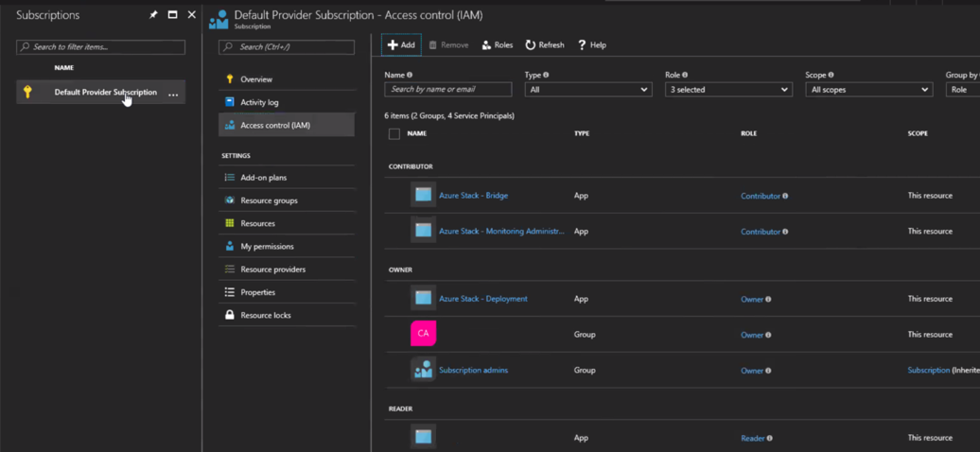The width and height of the screenshot is (980, 452).
Task: Open Activity log
Action: pyautogui.click(x=287, y=102)
